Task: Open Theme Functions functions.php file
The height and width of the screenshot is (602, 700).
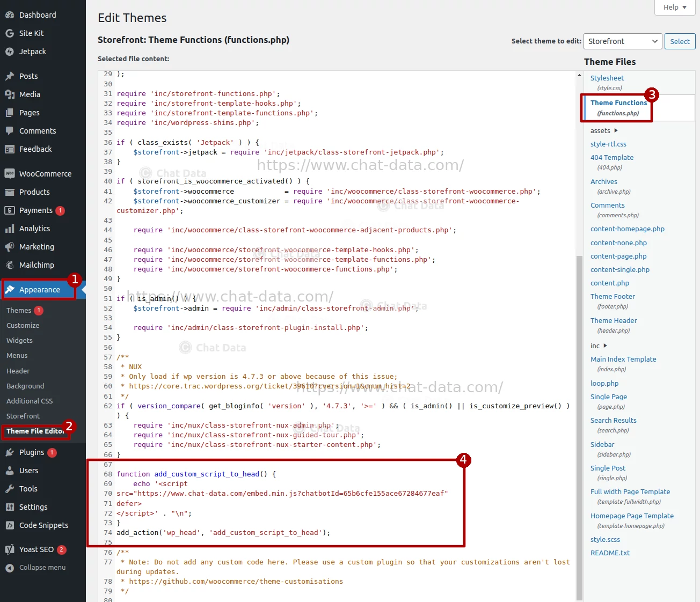Action: pyautogui.click(x=618, y=108)
